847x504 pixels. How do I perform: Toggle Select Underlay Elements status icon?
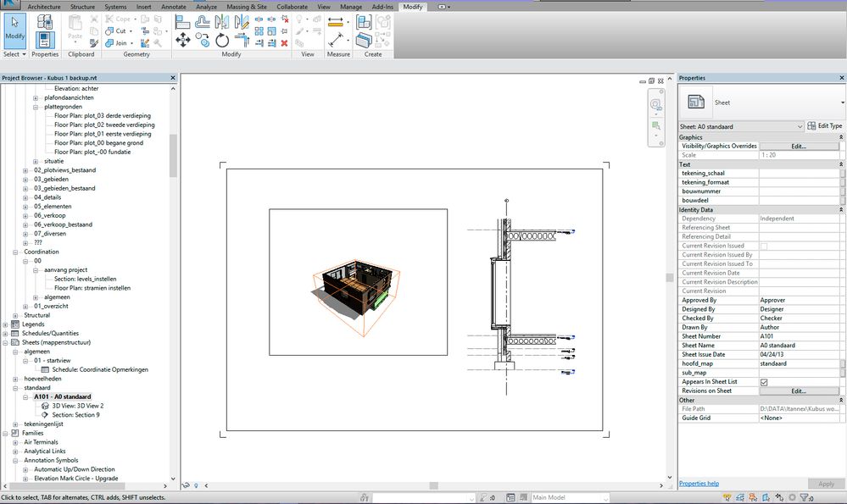(740, 497)
